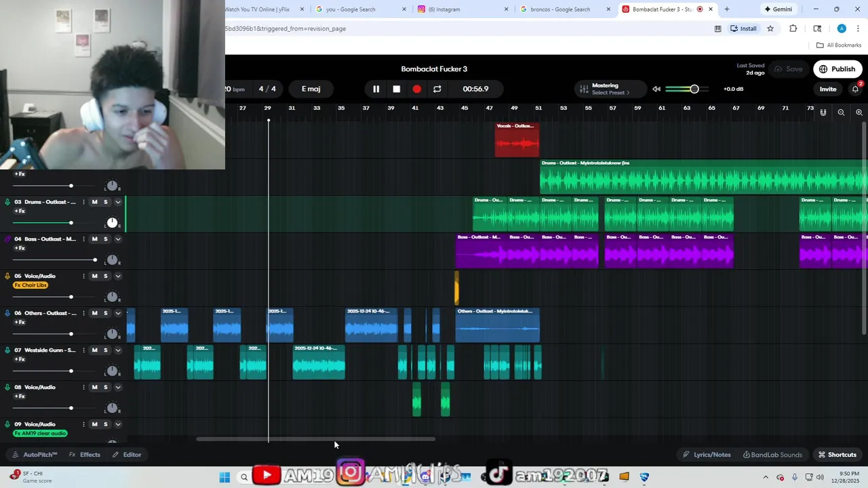868x488 pixels.
Task: Zoom in the timeline with the magnifier
Action: [859, 113]
